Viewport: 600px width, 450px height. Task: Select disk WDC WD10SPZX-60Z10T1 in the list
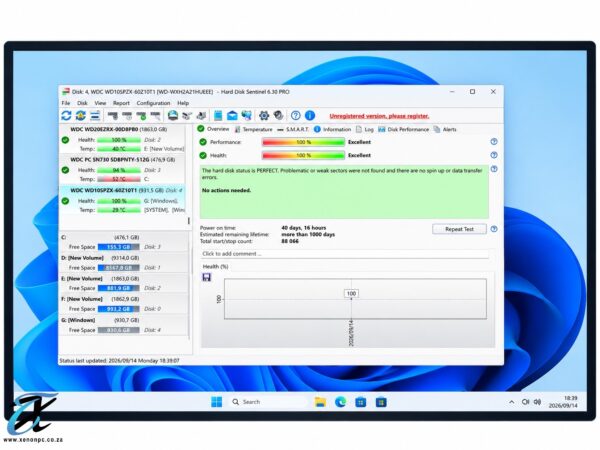(x=122, y=200)
